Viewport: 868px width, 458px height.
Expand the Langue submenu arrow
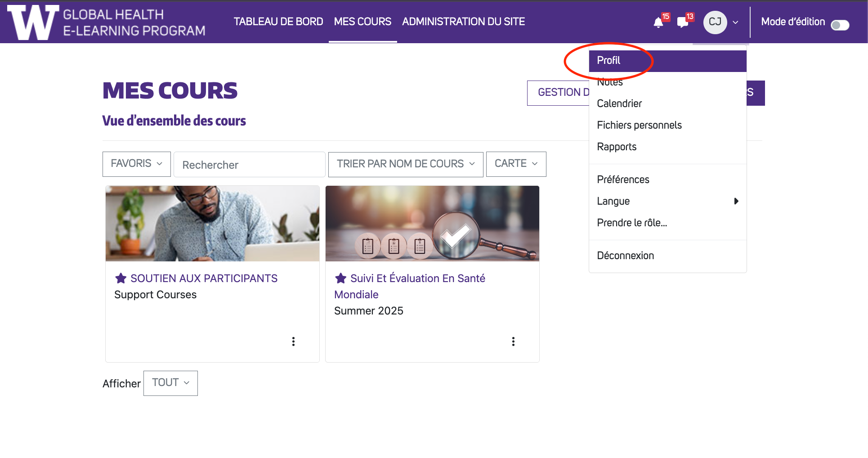click(x=736, y=201)
